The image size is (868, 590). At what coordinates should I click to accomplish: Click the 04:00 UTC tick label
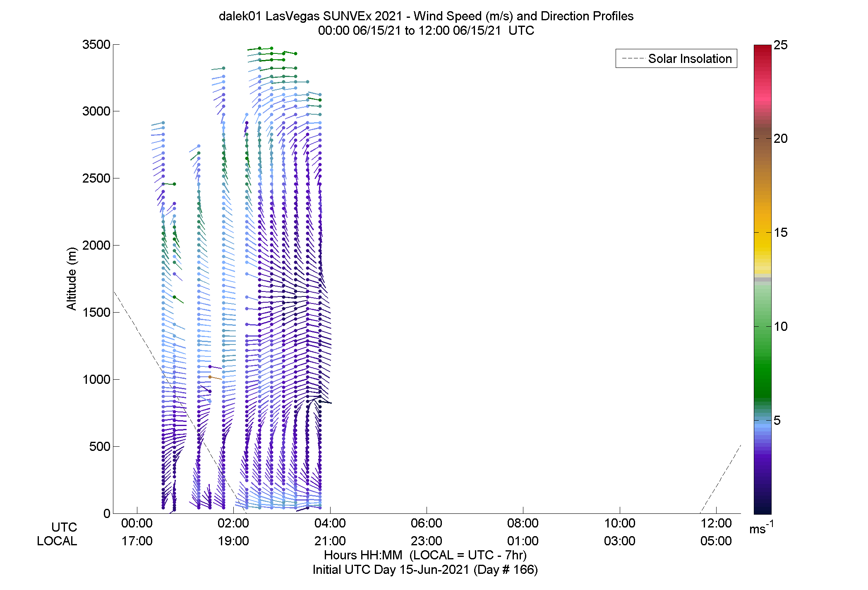330,523
